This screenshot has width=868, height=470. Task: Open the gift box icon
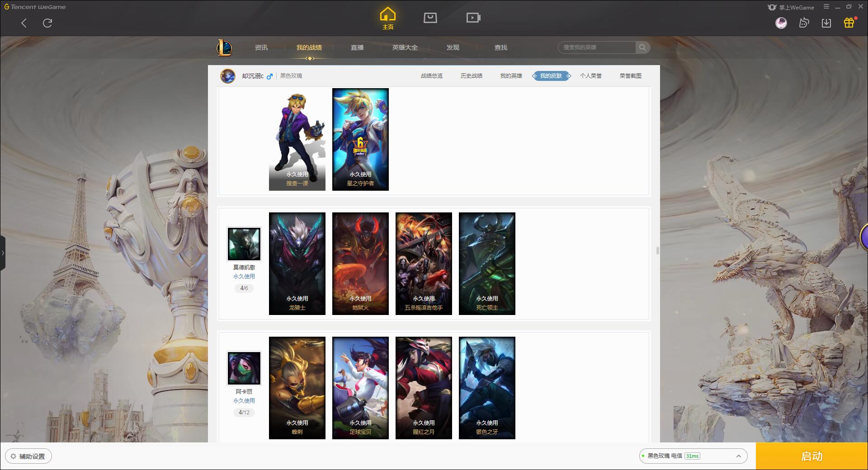[849, 23]
